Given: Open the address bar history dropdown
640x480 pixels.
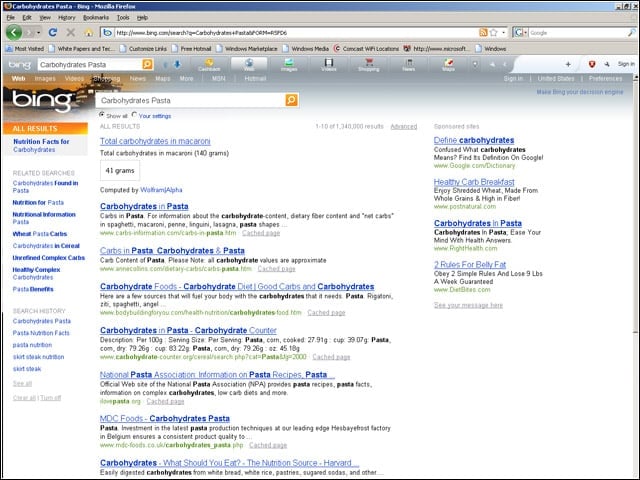Looking at the screenshot, I should click(504, 32).
